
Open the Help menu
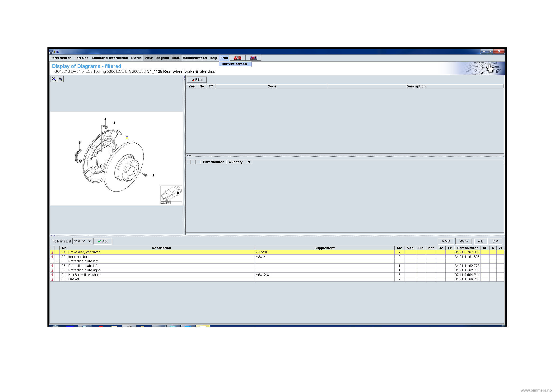click(x=214, y=58)
